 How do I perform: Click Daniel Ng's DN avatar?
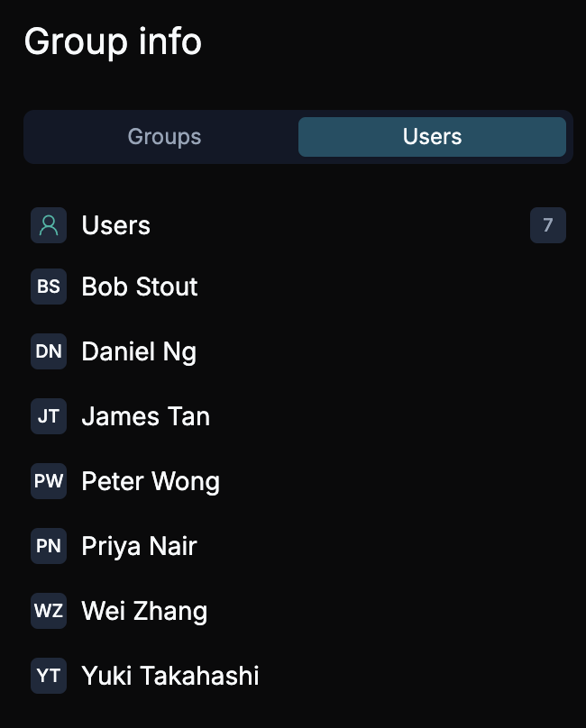[49, 351]
